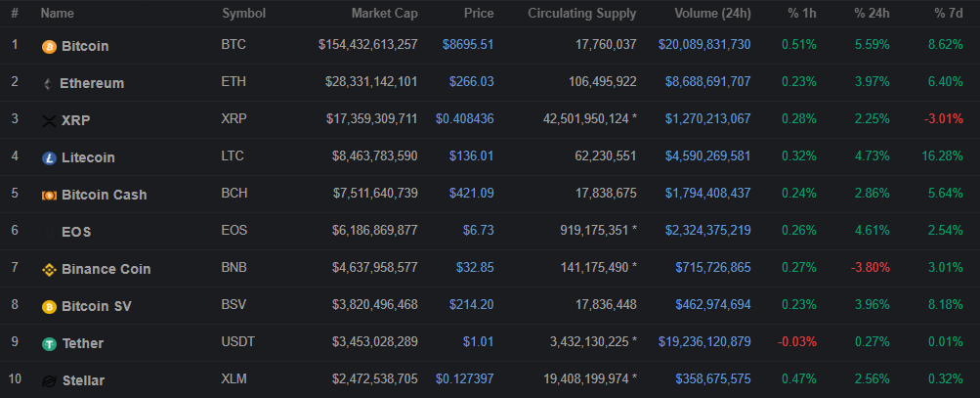
Task: Click the Binance Coin yellow icon
Action: pos(49,269)
